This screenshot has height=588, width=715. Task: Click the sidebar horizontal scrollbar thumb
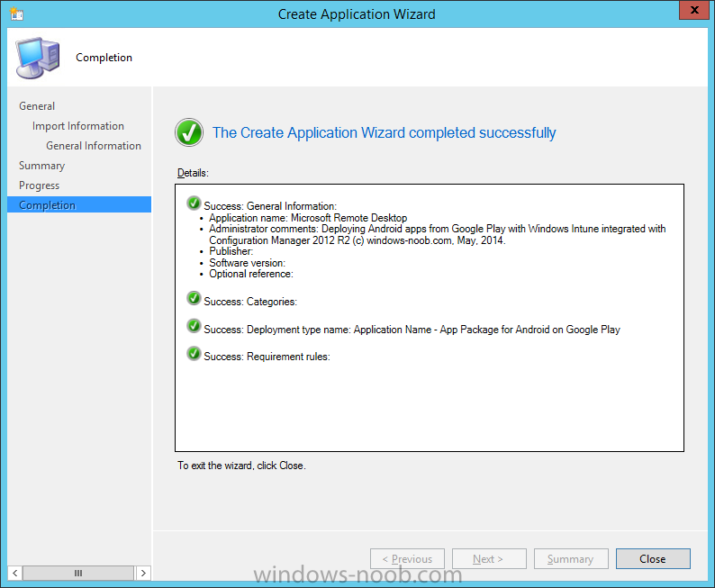click(x=78, y=573)
